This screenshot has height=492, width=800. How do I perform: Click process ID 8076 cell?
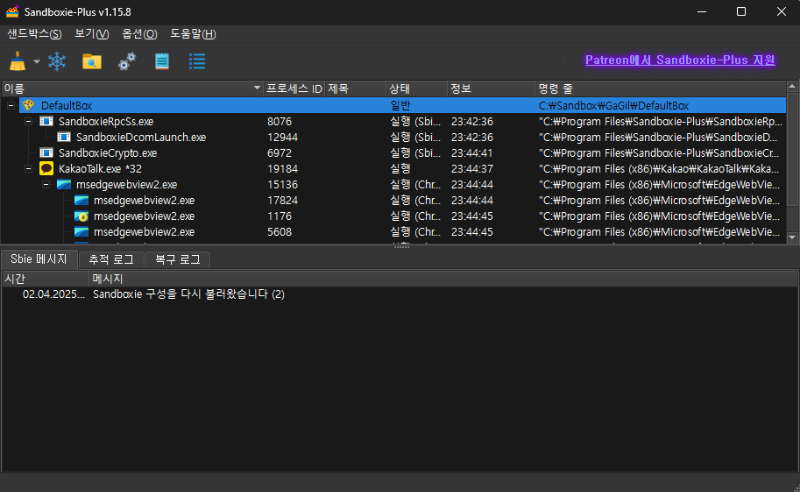tap(280, 121)
